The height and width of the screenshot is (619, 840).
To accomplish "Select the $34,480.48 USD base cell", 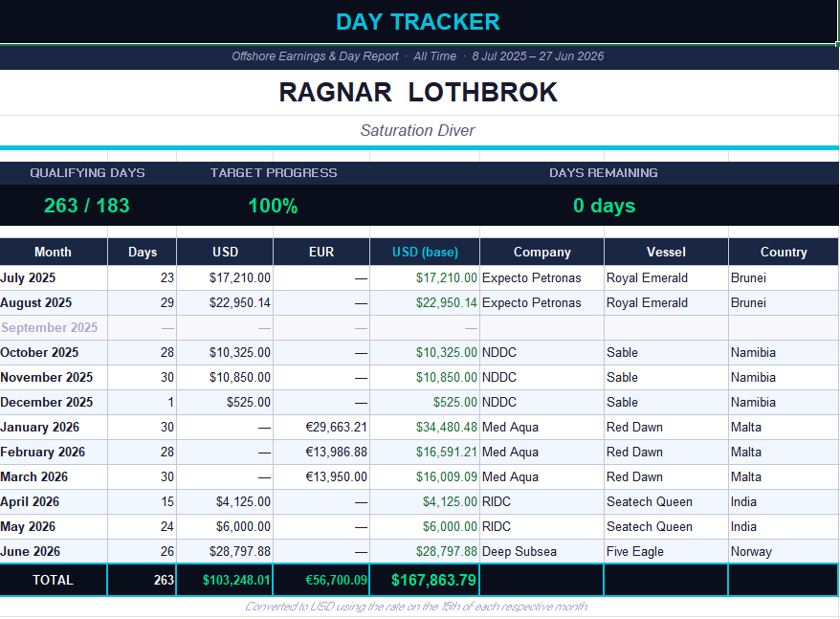I will (425, 427).
